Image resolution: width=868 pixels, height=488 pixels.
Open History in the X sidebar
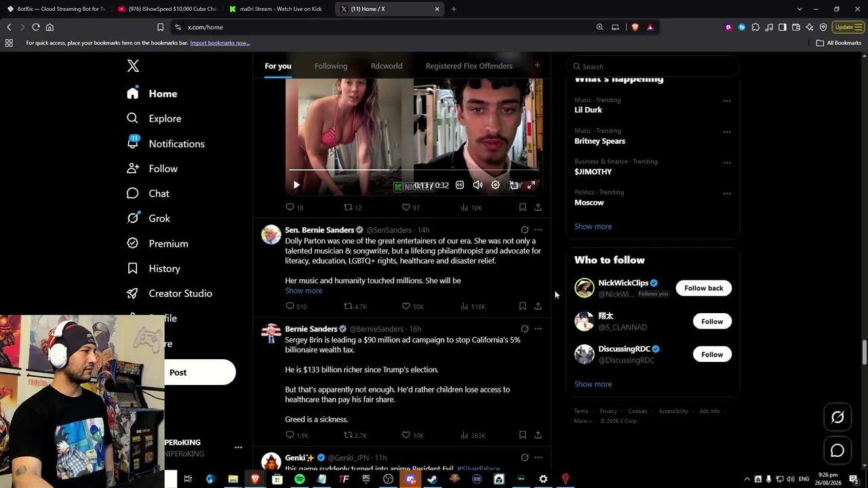coord(153,268)
